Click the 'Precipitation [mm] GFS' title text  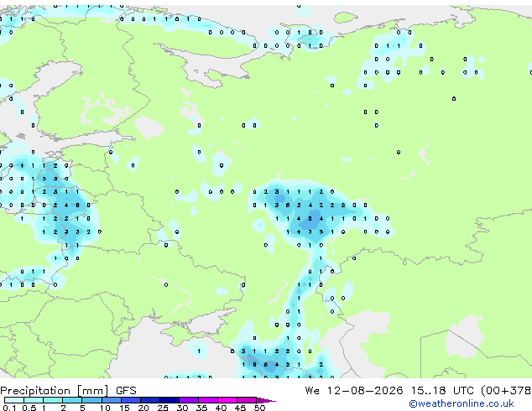(x=68, y=391)
